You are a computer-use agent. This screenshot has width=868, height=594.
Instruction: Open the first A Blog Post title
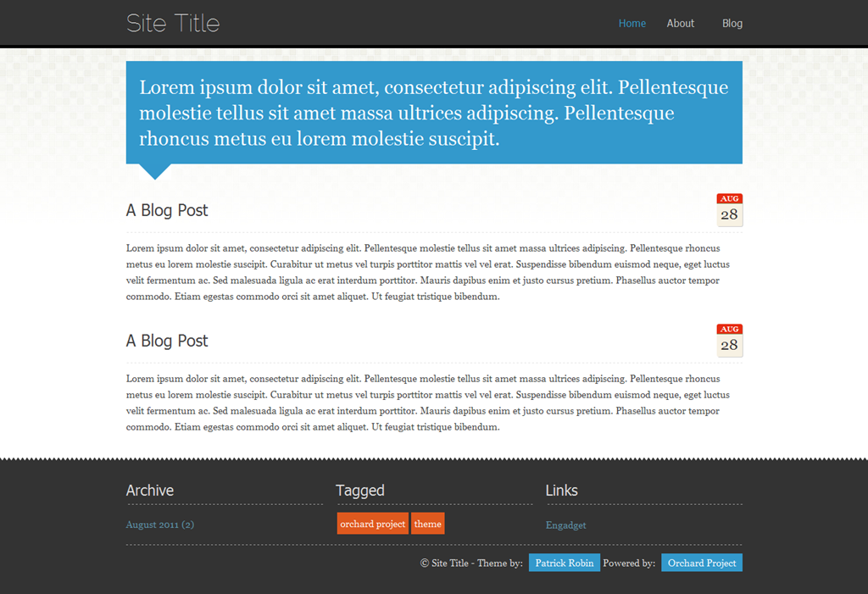[x=167, y=210]
